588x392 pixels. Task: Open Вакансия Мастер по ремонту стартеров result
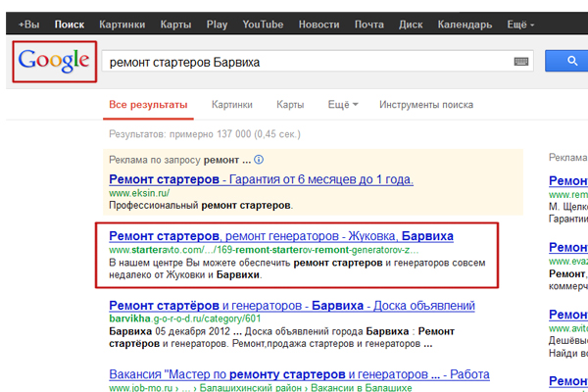(299, 374)
